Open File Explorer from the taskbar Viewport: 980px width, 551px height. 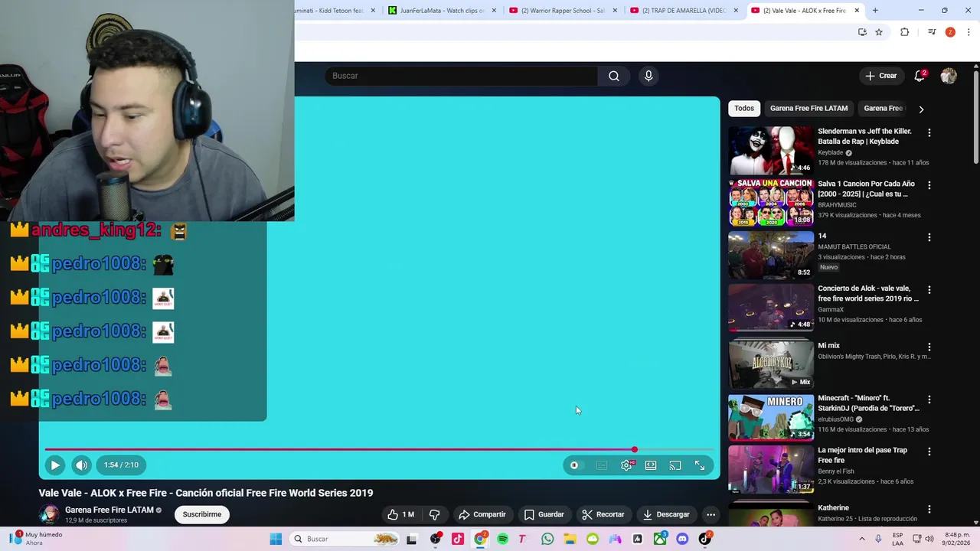570,539
